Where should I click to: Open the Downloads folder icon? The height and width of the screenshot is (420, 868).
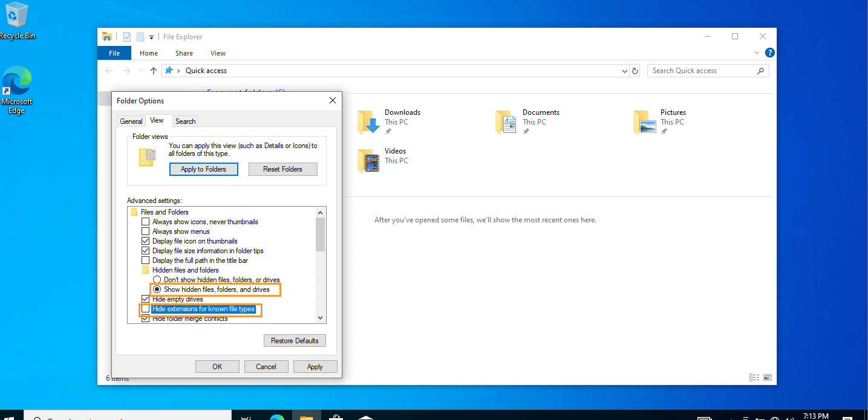click(368, 123)
